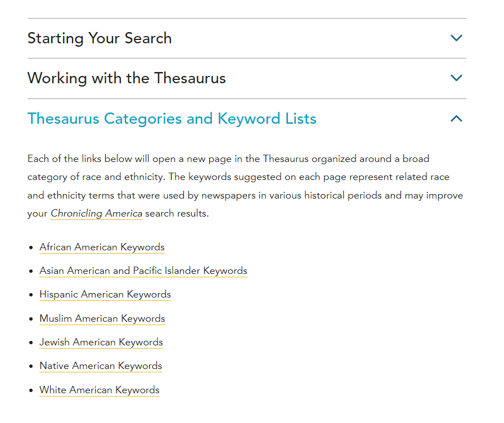Collapse Thesaurus Categories section using its chevron
The image size is (504, 423).
tap(456, 119)
